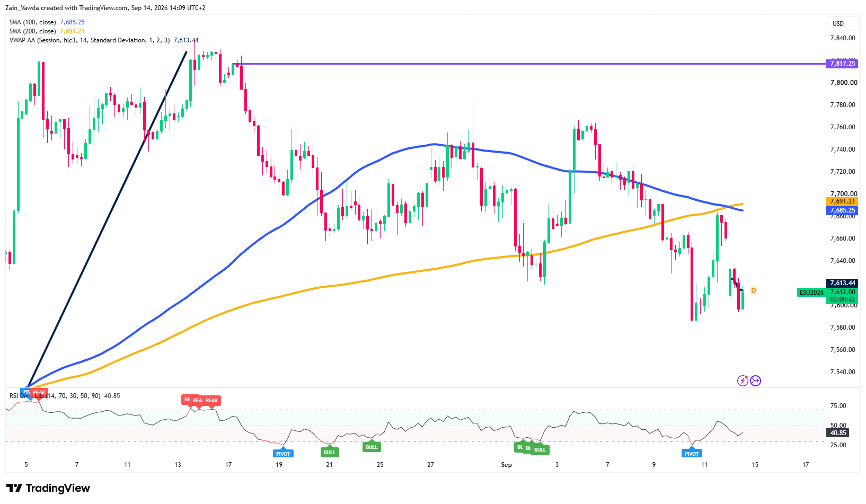Click the green ESU2026 symbol tag
This screenshot has height=504, width=866.
coord(811,293)
